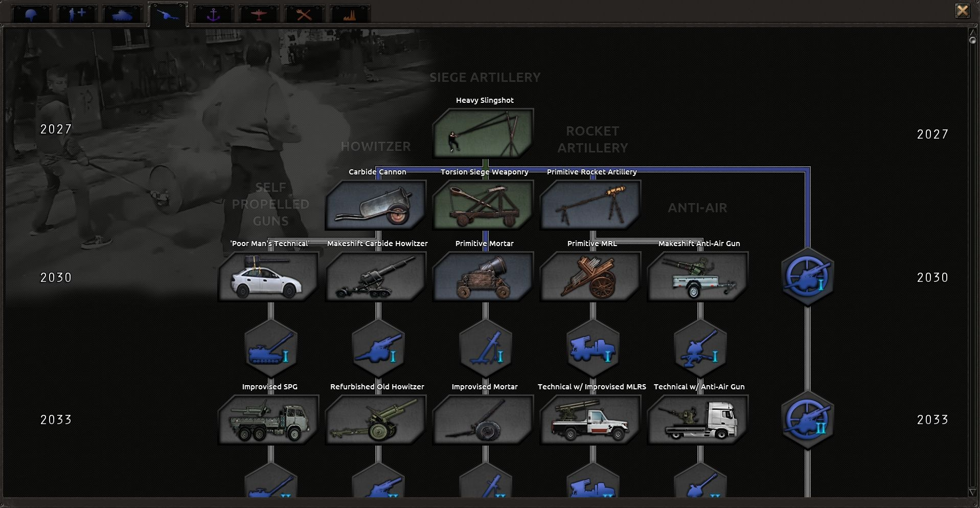Click the Primitive MRL cart icon
The width and height of the screenshot is (980, 508).
590,276
